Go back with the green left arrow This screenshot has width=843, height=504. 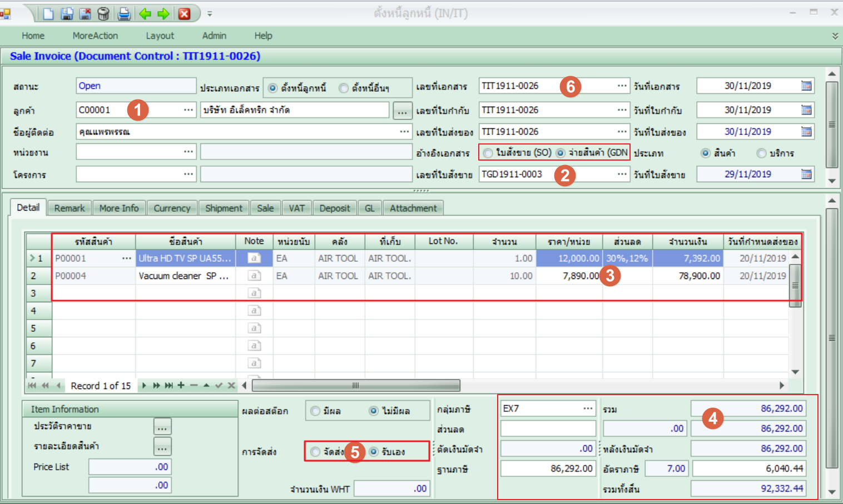pos(145,13)
